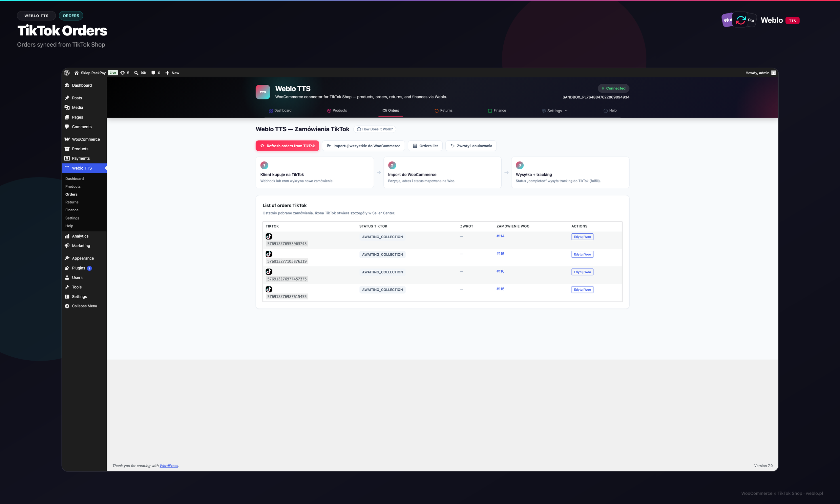
Task: Click Zwroty i anulowania button
Action: (x=471, y=146)
